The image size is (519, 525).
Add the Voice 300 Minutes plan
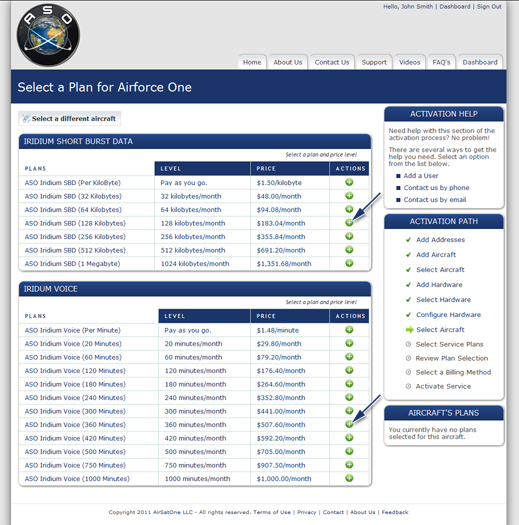pos(349,411)
